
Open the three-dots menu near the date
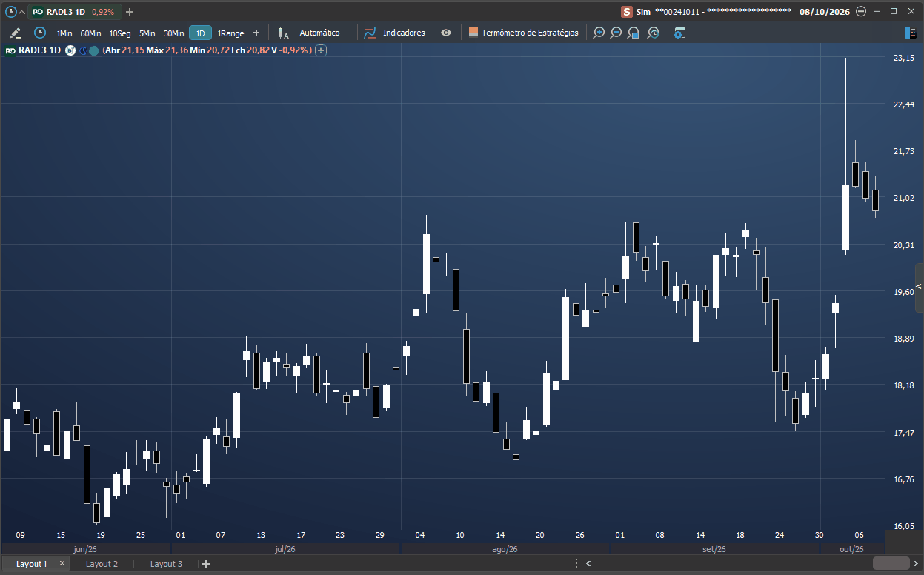tap(860, 12)
